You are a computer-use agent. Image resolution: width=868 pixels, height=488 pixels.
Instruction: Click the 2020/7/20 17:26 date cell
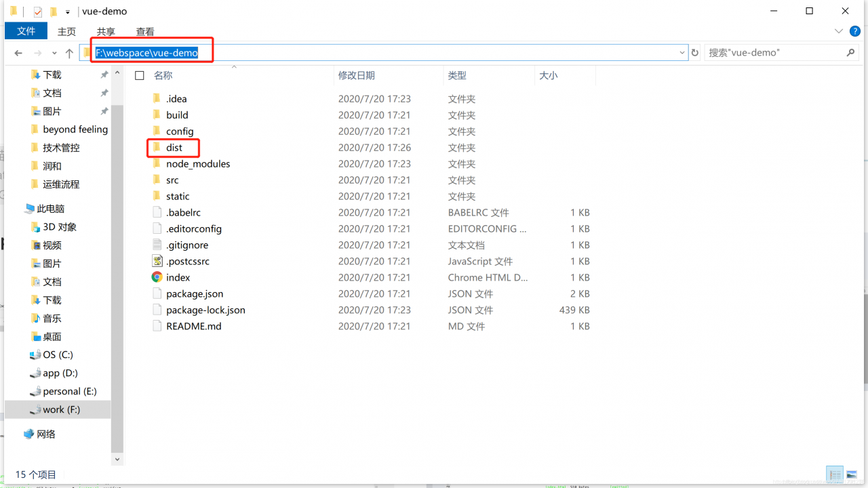[374, 147]
